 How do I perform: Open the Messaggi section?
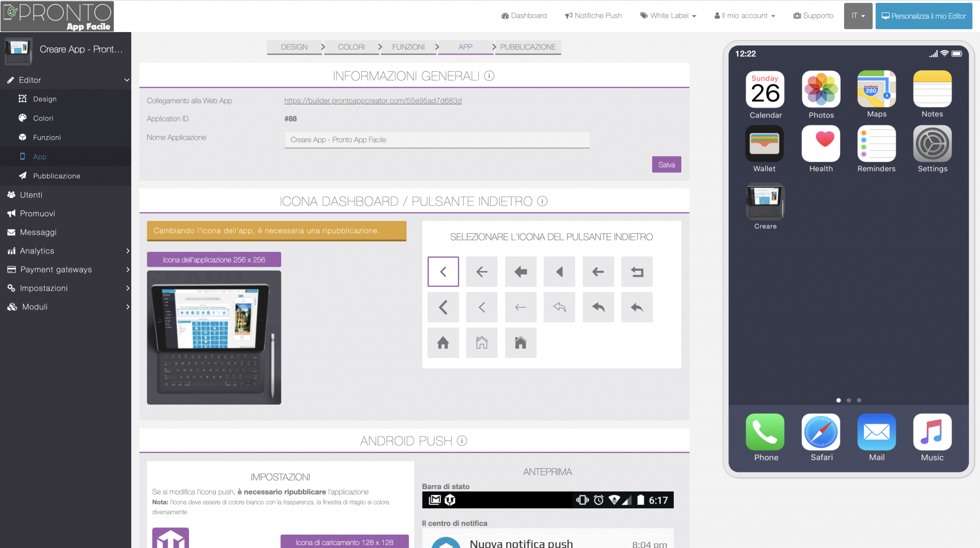click(x=38, y=232)
